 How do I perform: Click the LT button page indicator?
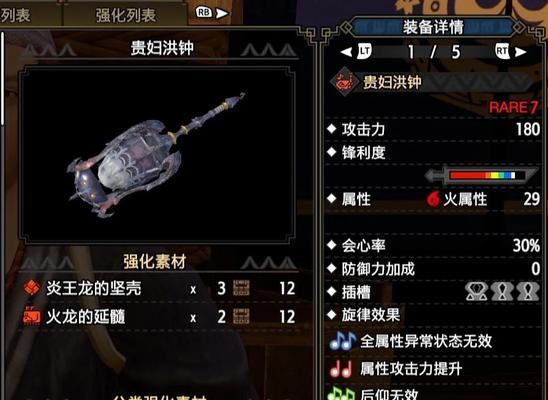365,52
